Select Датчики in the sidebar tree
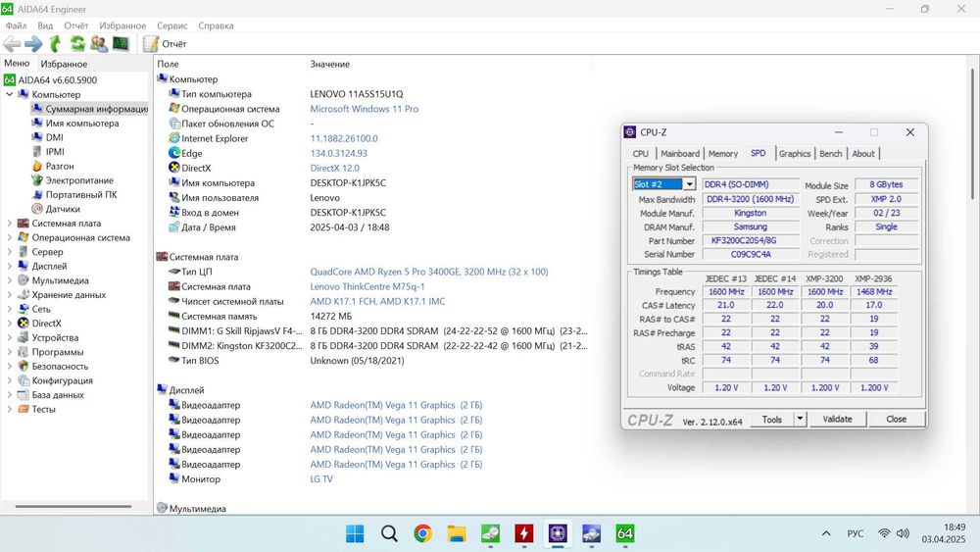 click(63, 209)
